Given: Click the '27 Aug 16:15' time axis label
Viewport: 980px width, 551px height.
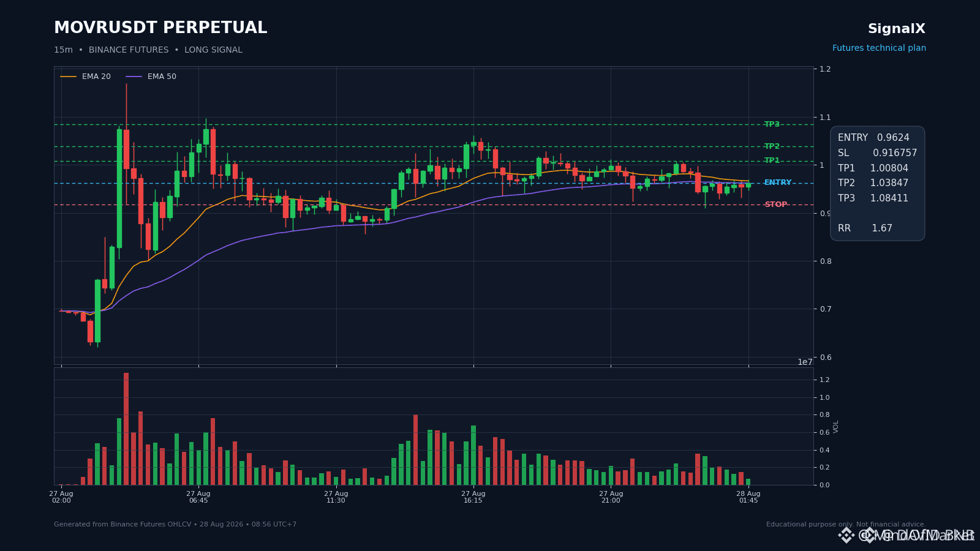Looking at the screenshot, I should coord(473,497).
